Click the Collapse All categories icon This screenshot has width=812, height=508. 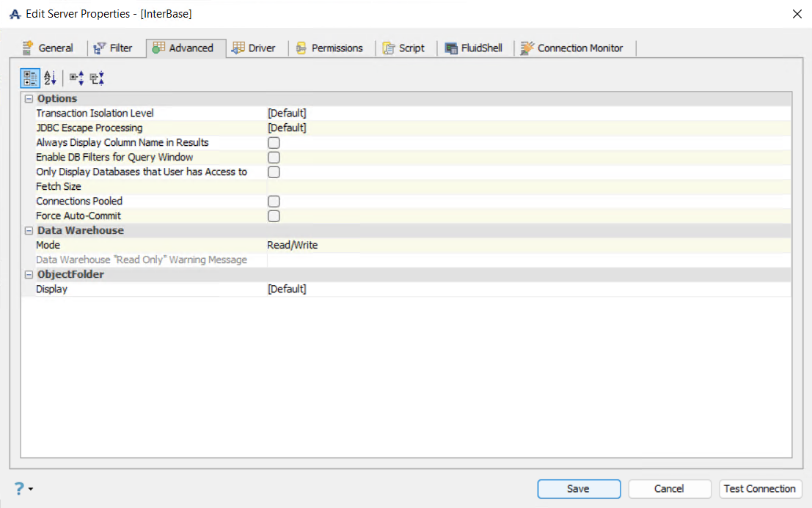(x=97, y=78)
